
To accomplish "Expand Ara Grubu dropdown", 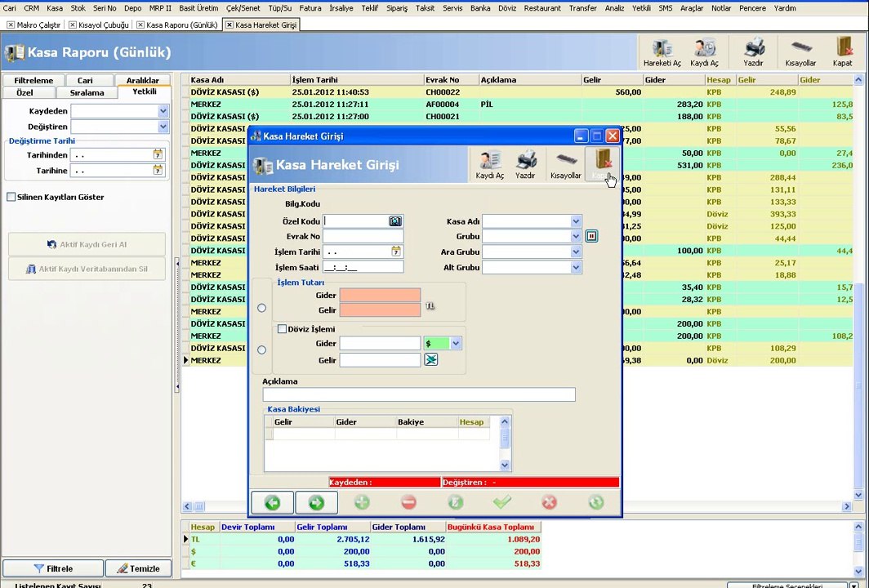I will (576, 252).
